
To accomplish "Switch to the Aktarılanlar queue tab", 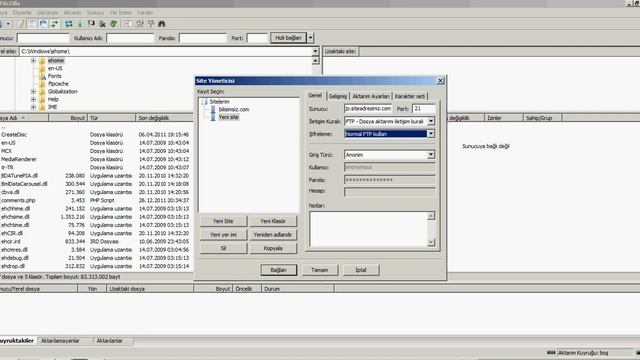I will [109, 340].
